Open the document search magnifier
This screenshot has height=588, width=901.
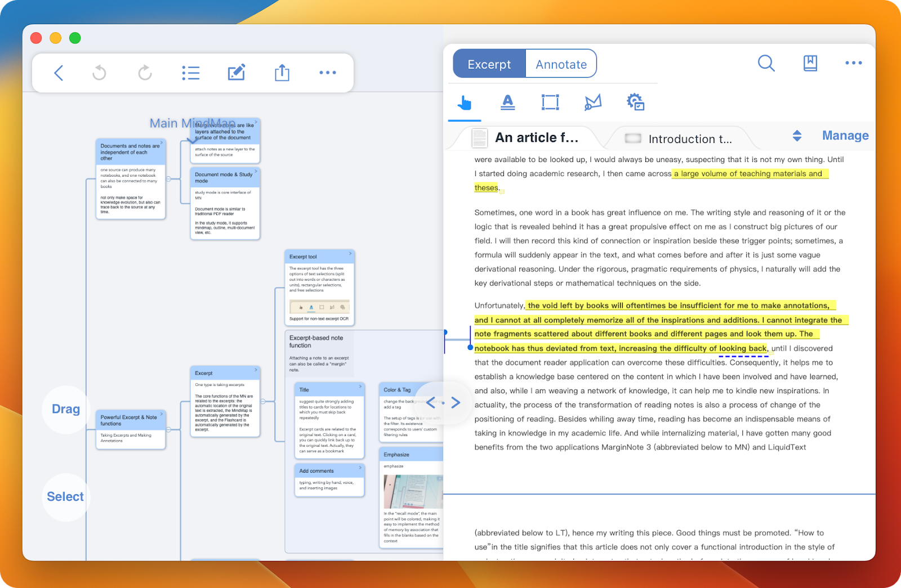click(x=766, y=63)
